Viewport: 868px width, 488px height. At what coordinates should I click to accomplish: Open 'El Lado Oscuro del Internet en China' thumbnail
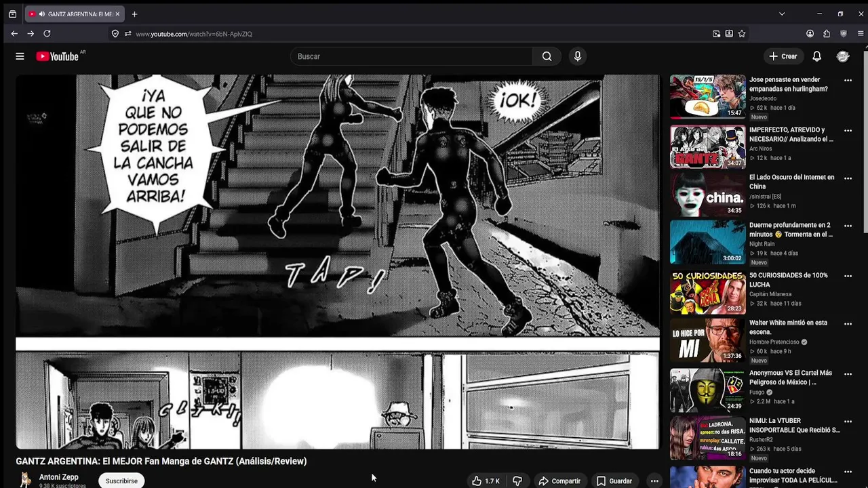707,195
